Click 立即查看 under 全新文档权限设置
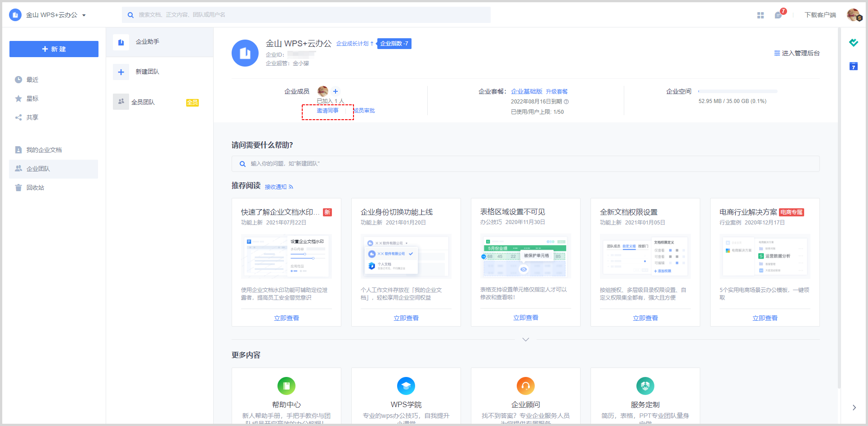 click(x=645, y=318)
